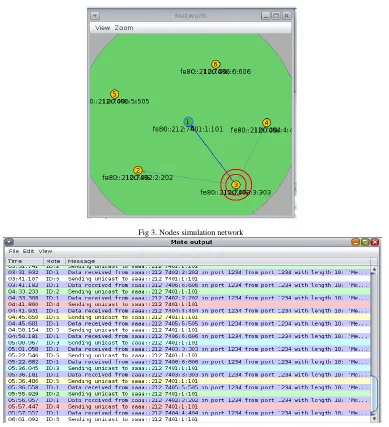Viewport: 389px width, 427px height.
Task: Select the 05:22.682 ID:1 data received row
Action: pos(188,362)
